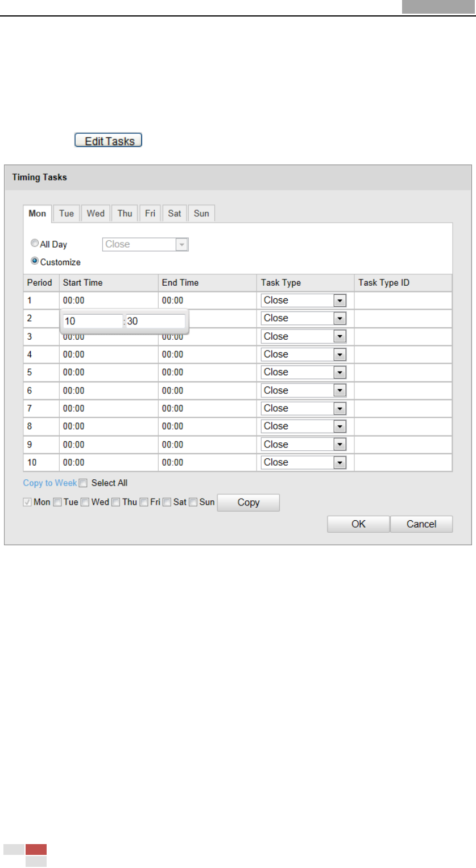Expand Task Type dropdown for period 5

304,372
